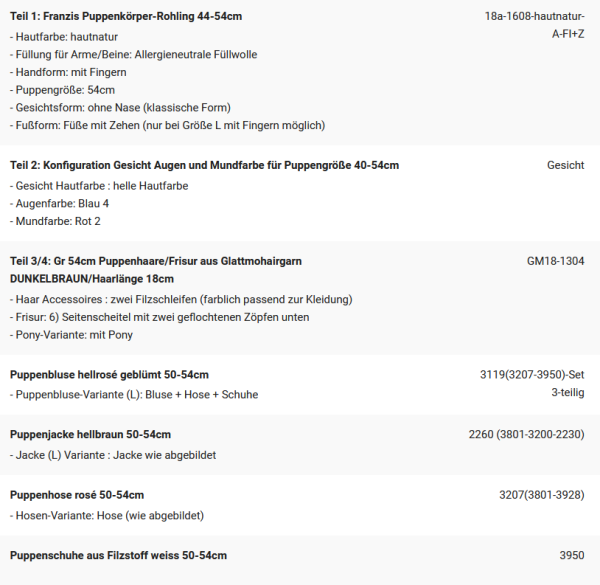This screenshot has height=585, width=600.
Task: Open the Puppenschuhe aus Filzstoff weiss title
Action: click(x=118, y=555)
